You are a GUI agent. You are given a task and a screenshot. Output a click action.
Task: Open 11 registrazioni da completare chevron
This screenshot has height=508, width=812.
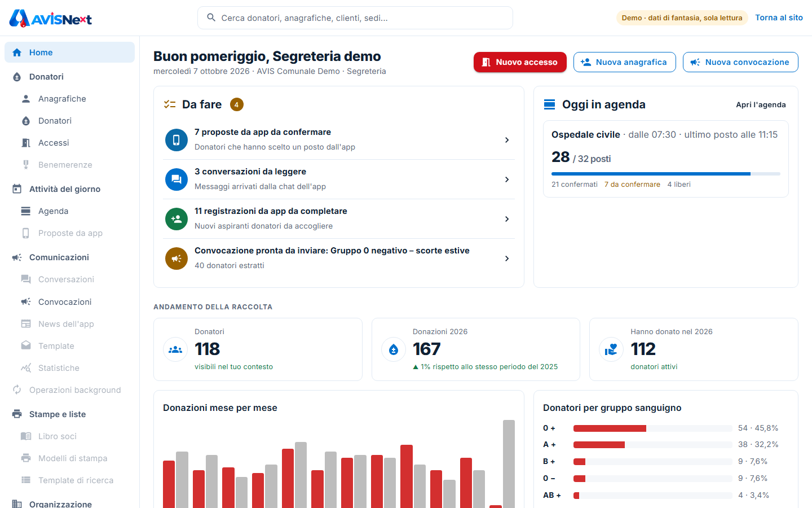[507, 219]
